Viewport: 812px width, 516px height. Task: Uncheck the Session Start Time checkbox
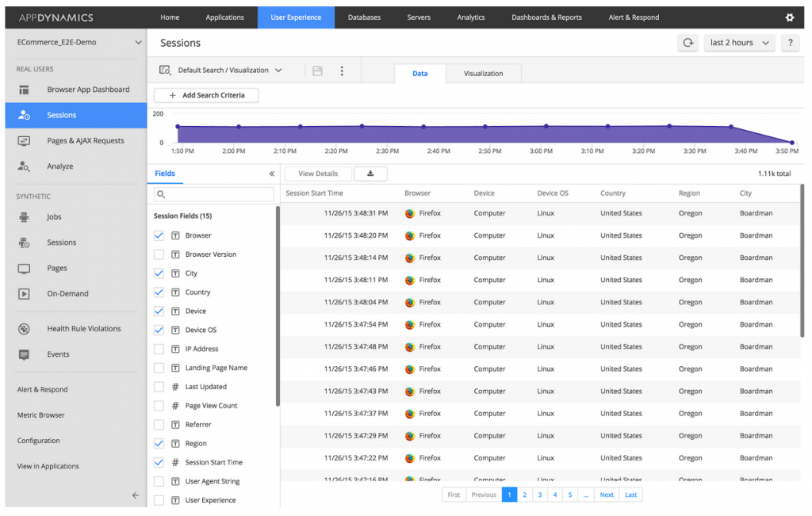(159, 463)
